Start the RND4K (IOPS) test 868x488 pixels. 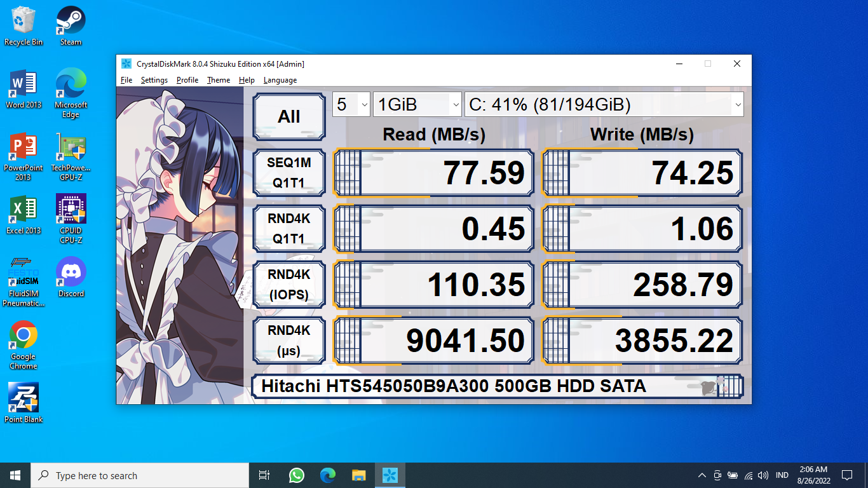tap(289, 285)
